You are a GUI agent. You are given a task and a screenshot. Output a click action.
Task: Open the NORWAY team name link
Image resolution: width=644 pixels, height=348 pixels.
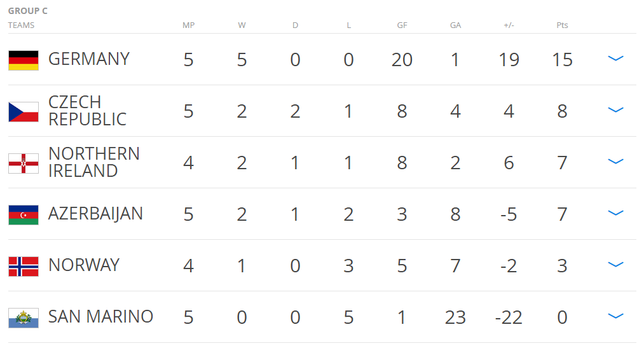coord(84,265)
